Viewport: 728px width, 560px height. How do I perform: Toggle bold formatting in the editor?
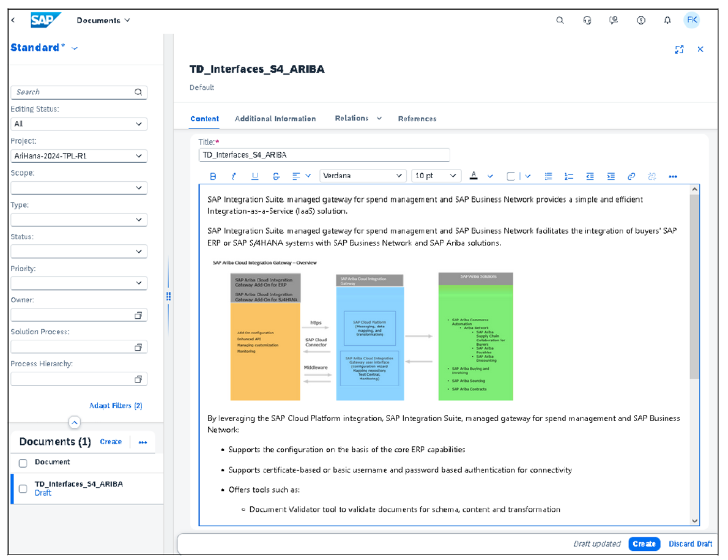pos(213,176)
